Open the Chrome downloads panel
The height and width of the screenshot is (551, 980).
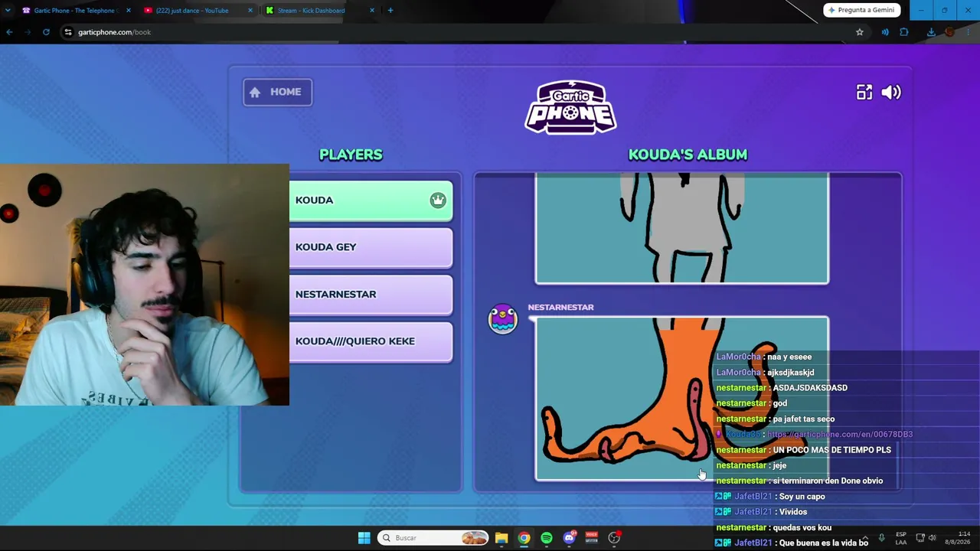(x=931, y=32)
